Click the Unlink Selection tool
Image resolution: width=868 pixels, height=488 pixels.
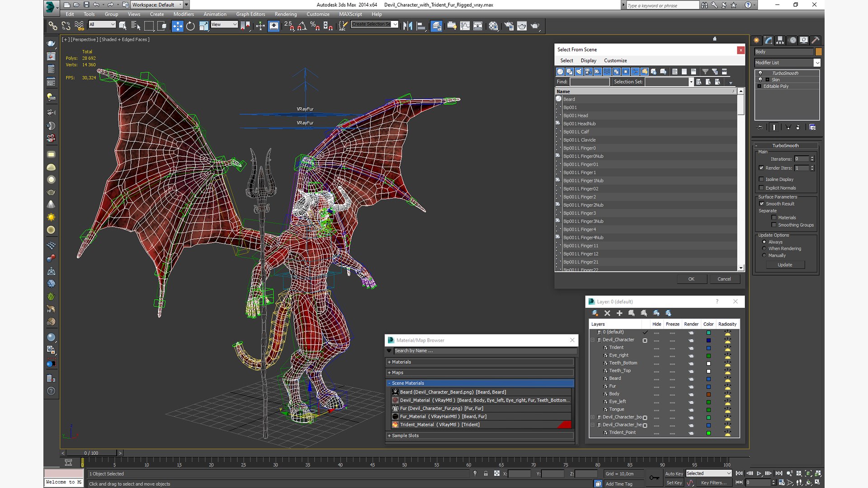point(66,26)
